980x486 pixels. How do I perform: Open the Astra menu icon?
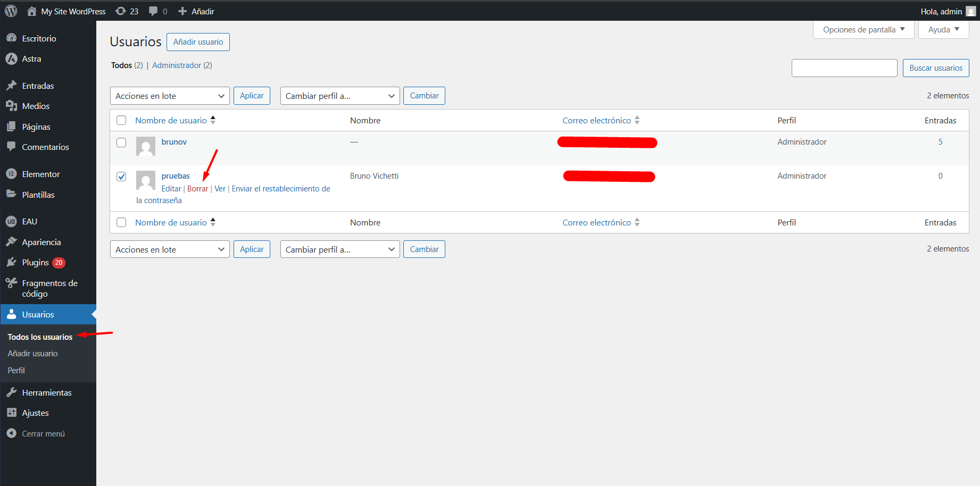coord(11,59)
